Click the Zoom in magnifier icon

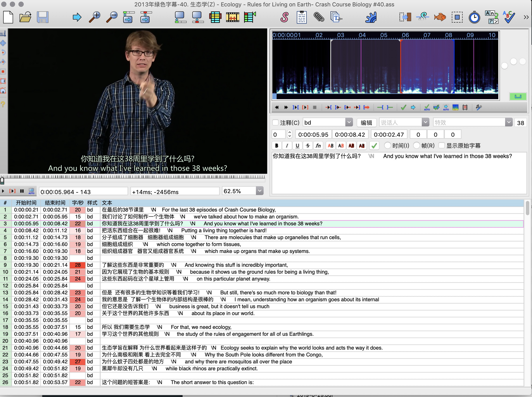click(94, 17)
